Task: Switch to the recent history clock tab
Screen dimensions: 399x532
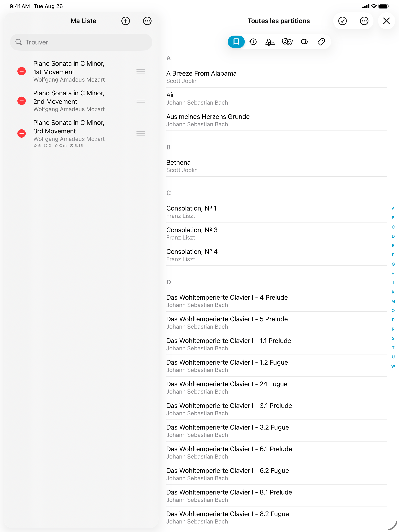Action: pyautogui.click(x=253, y=42)
